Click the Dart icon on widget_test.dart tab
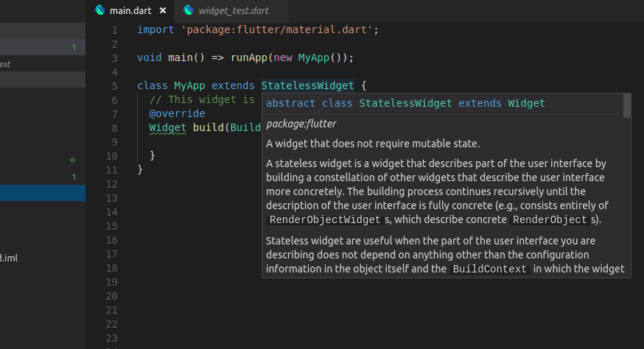 [x=189, y=10]
